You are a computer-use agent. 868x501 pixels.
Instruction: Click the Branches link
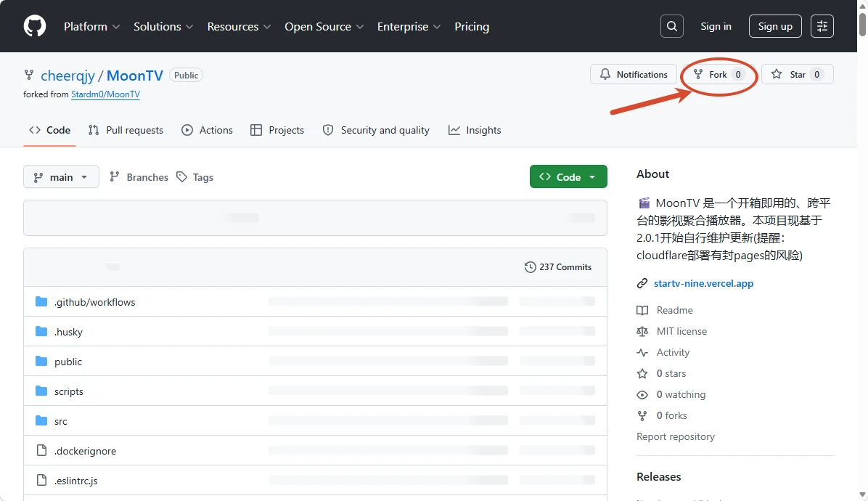pyautogui.click(x=139, y=176)
